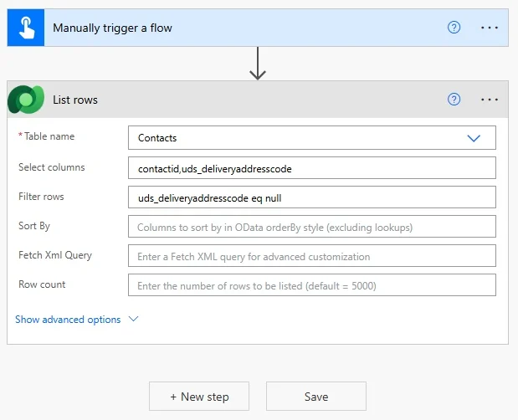The image size is (518, 420).
Task: Open the Table name dropdown arrow
Action: click(474, 138)
